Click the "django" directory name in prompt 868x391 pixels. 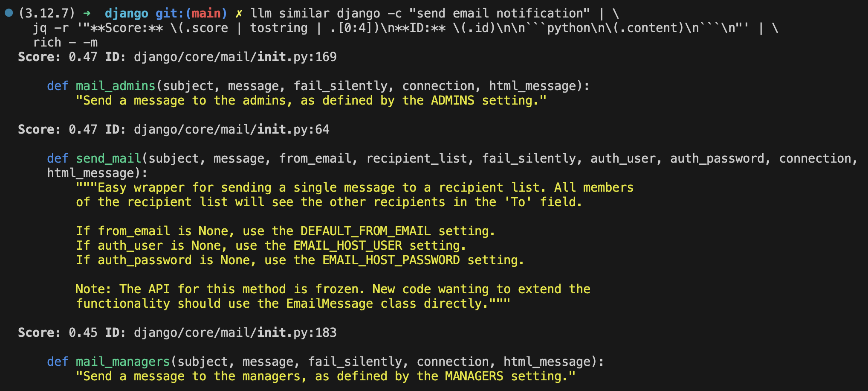[127, 14]
